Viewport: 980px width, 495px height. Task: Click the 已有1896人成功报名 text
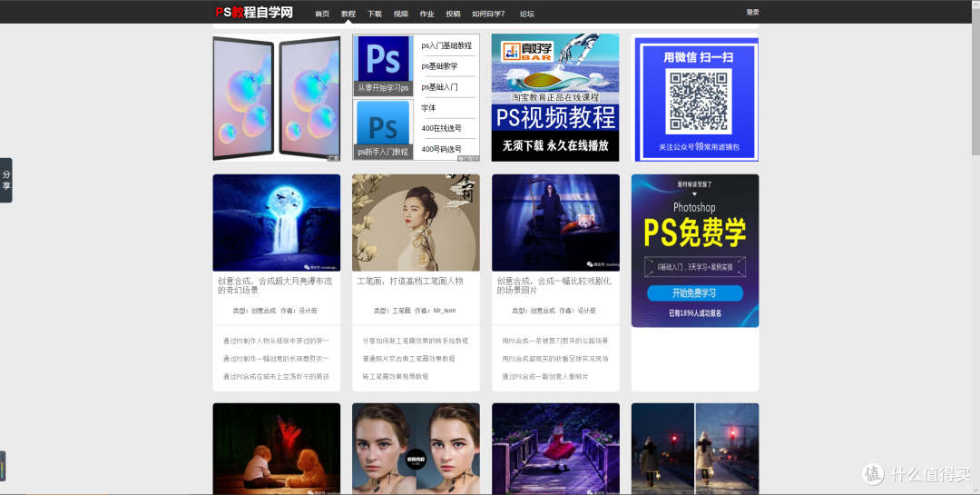(695, 313)
